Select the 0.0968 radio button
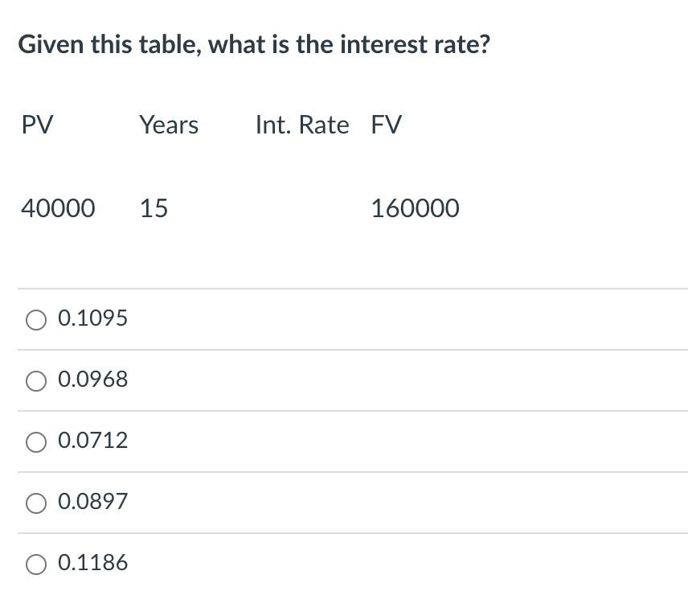 pos(35,380)
